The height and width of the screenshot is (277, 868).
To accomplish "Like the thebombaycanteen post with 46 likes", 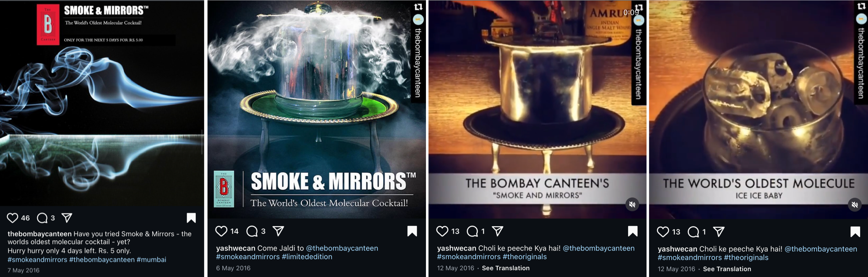I will (13, 218).
